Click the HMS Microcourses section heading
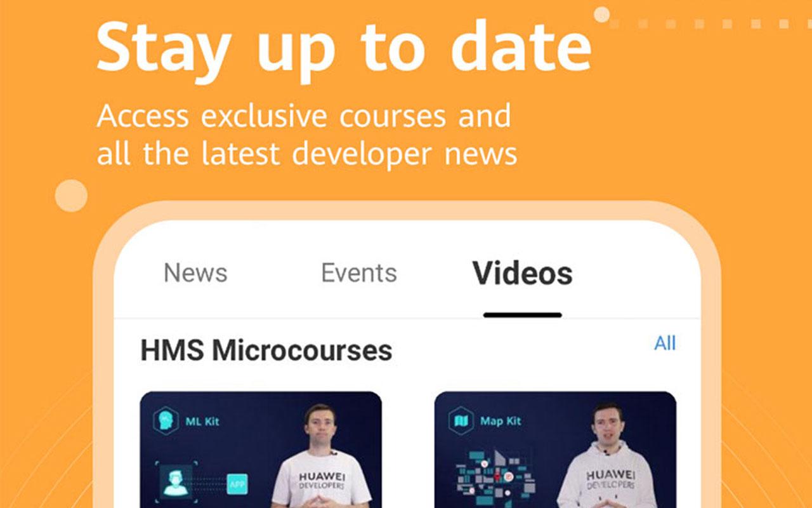812x508 pixels. coord(266,351)
